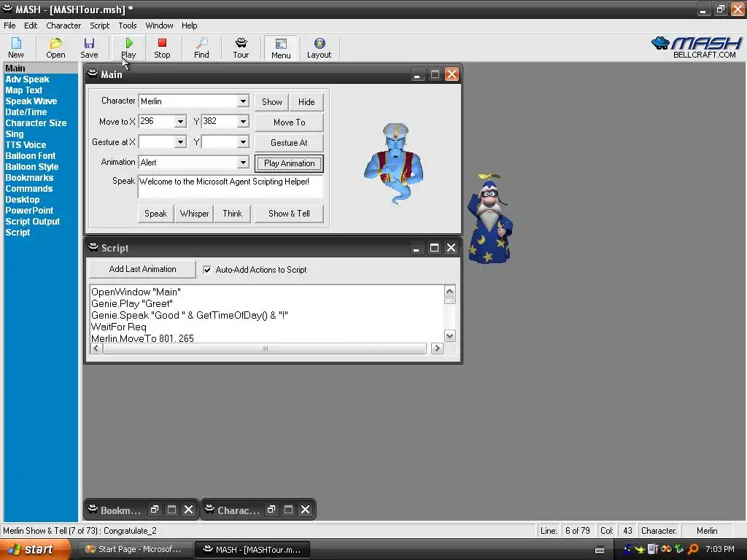
Task: Expand the Character dropdown showing Merlin
Action: (243, 101)
